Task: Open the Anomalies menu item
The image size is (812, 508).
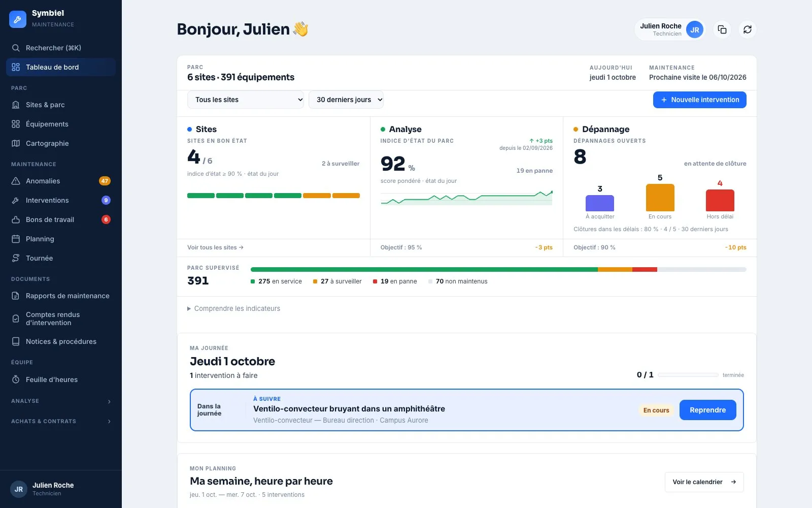Action: pos(61,181)
